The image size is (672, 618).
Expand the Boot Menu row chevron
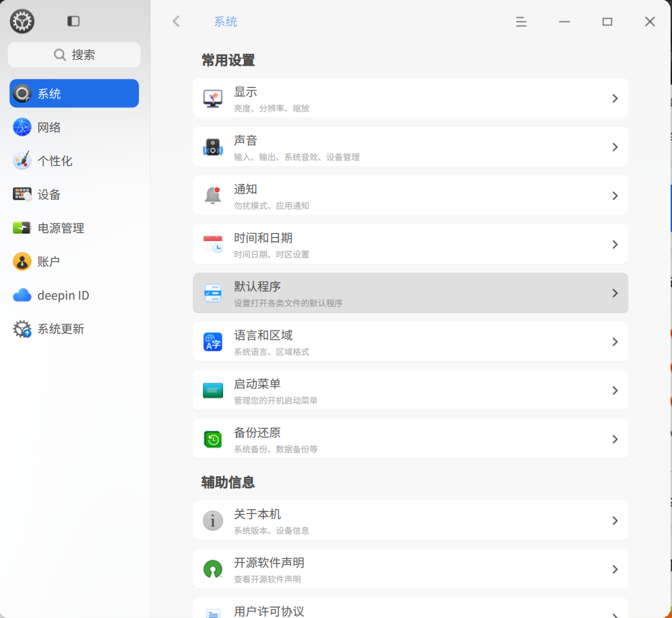615,390
